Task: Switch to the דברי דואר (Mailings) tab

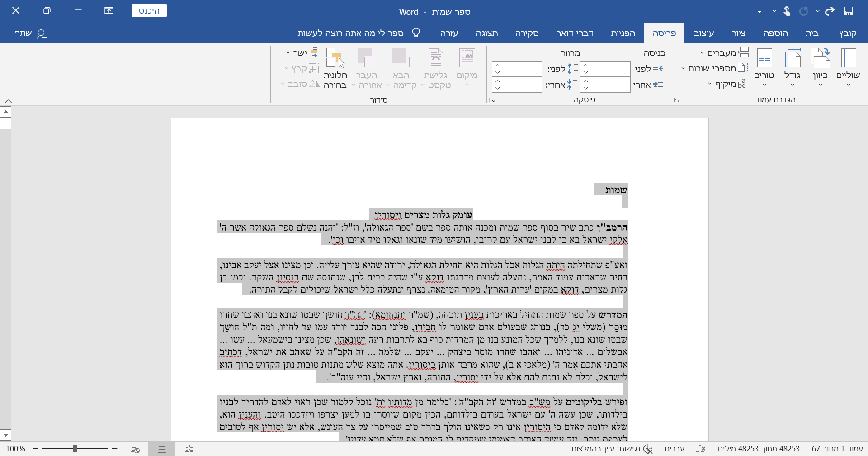Action: click(x=575, y=33)
